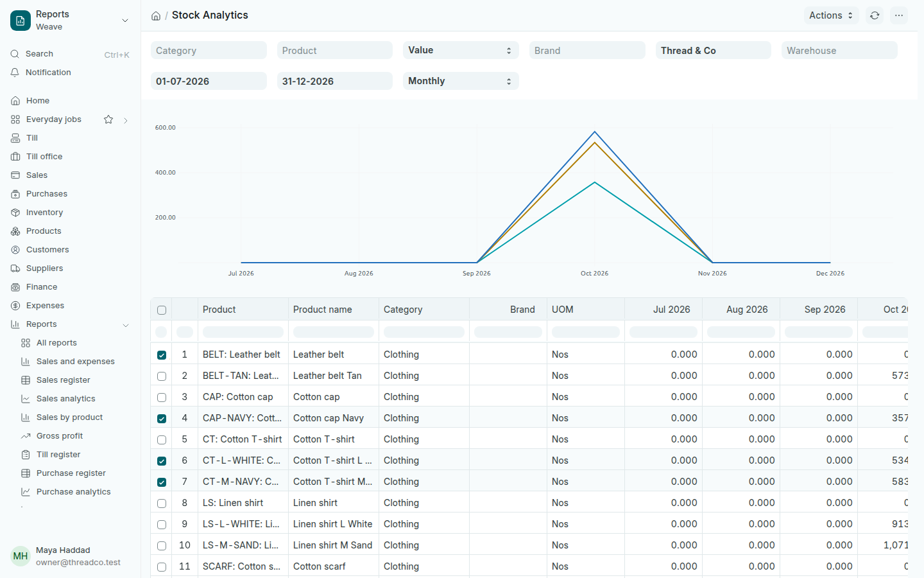
Task: Uncheck the CAP-NAVY Cotton cap Navy row
Action: 162,419
